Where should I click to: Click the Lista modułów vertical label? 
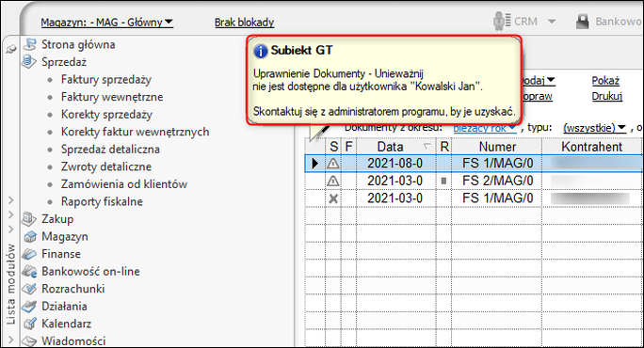point(10,284)
